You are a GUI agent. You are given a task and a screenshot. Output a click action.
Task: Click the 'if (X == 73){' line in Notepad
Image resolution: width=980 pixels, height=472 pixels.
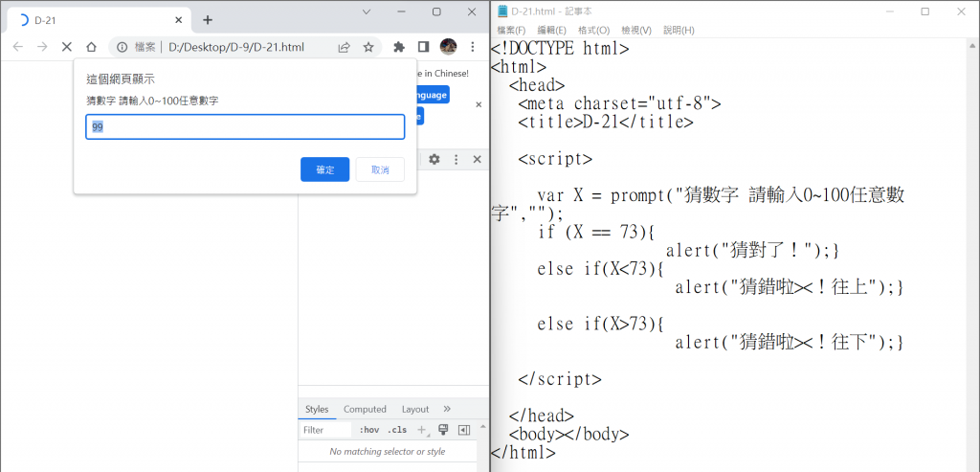(x=595, y=233)
